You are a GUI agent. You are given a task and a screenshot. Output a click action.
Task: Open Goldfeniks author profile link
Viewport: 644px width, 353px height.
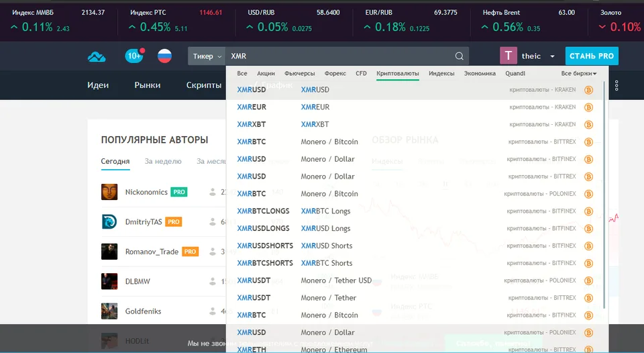144,311
